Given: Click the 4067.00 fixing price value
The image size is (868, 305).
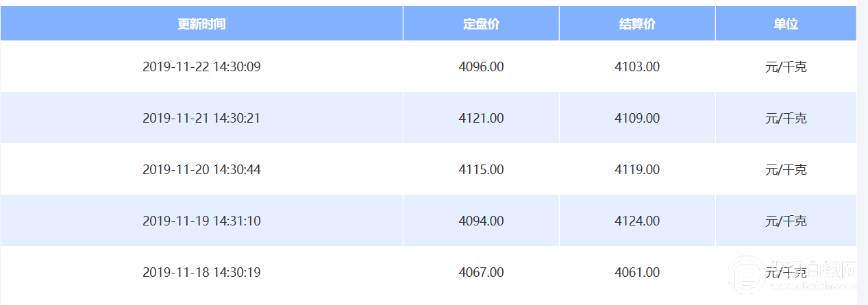Looking at the screenshot, I should click(481, 273).
